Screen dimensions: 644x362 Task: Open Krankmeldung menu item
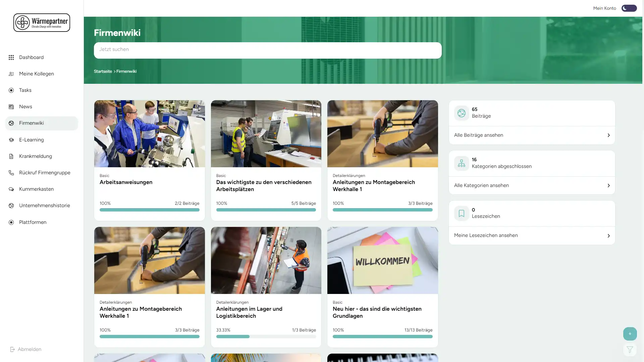click(42, 156)
